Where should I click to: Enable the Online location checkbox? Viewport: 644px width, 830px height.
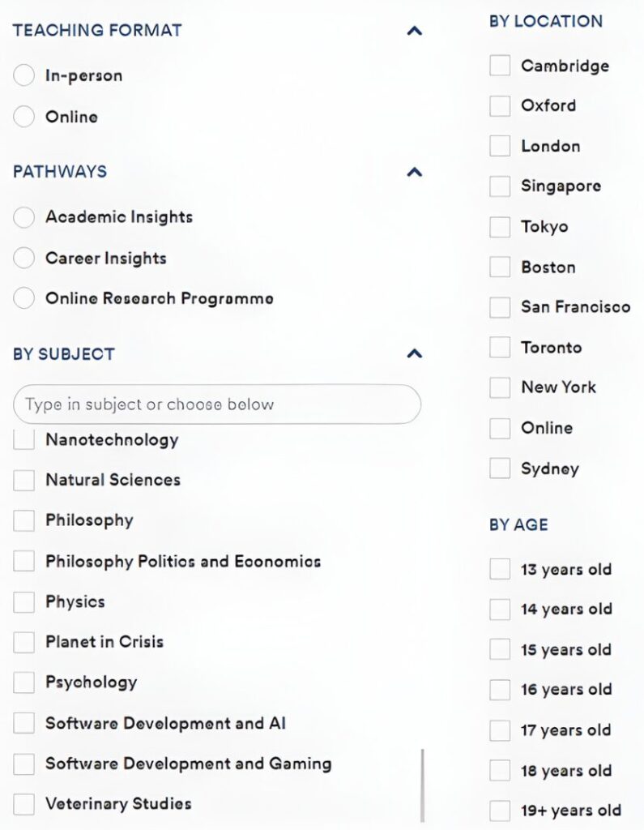500,428
